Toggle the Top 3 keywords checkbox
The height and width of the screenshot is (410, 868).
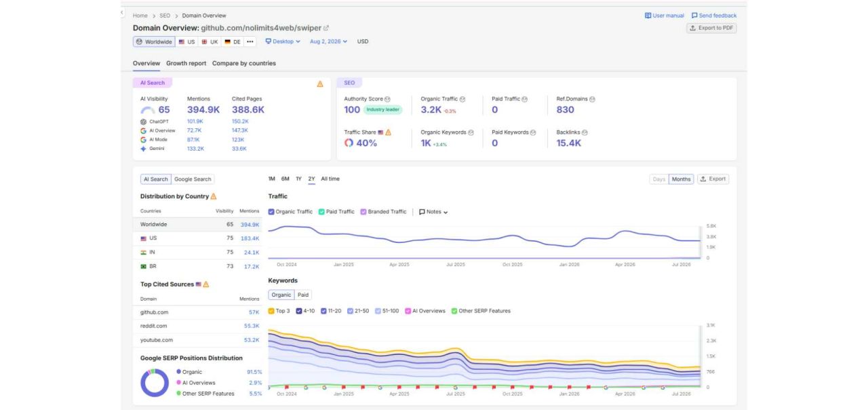click(x=271, y=311)
